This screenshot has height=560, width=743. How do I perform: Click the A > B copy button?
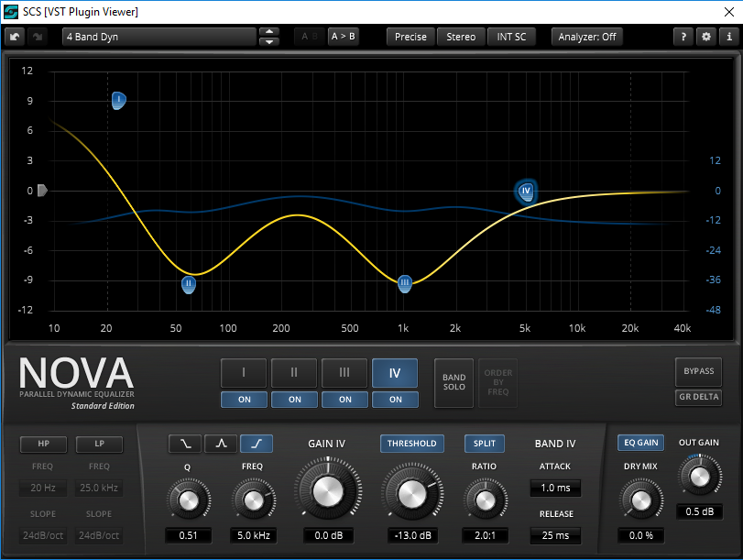pyautogui.click(x=343, y=37)
